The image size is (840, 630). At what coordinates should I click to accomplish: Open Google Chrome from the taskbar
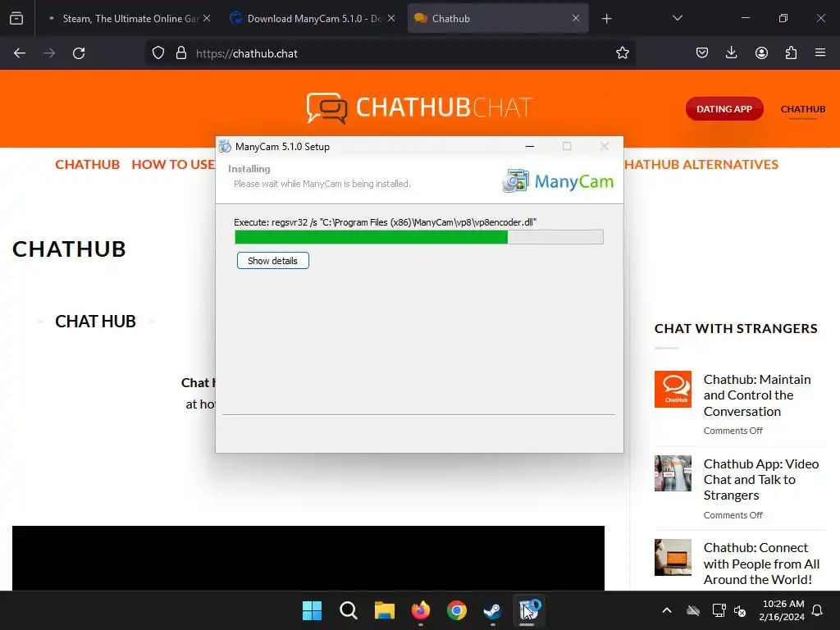[x=456, y=610]
